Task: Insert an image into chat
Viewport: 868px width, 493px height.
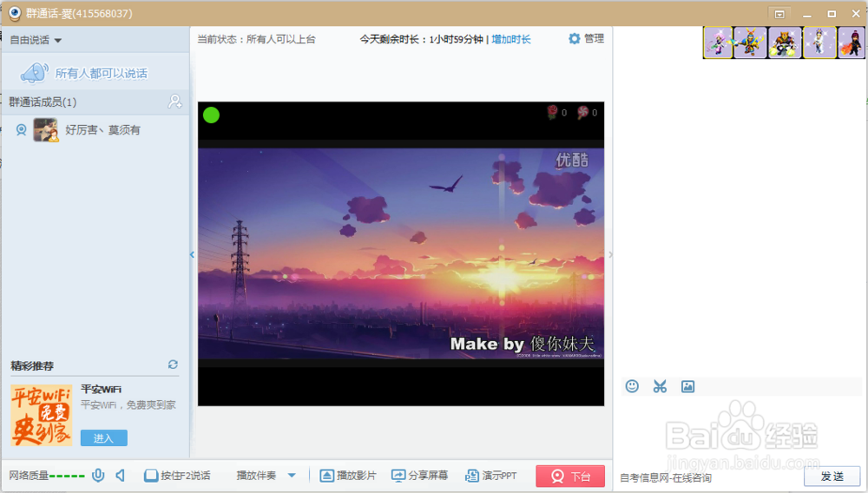Action: tap(687, 386)
